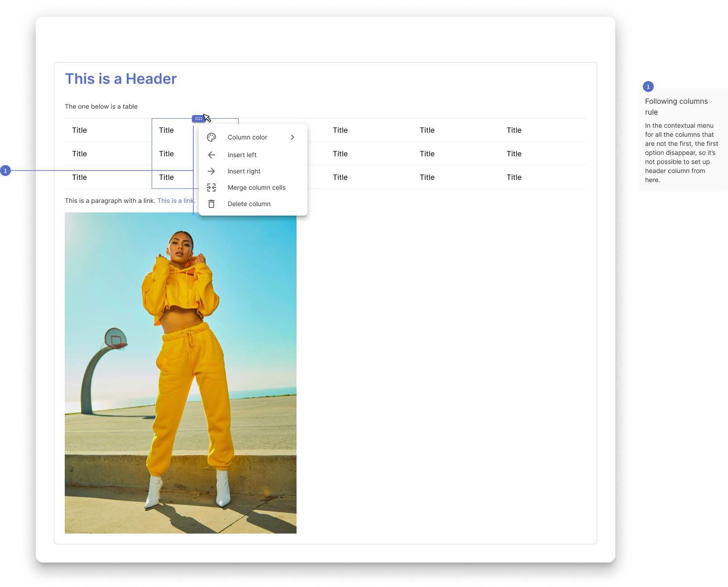The image size is (728, 587).
Task: Click the blue column drag handle above the table
Action: point(199,119)
